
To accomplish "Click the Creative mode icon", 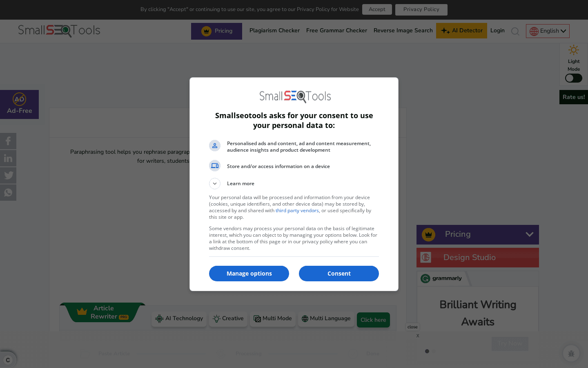I will [x=216, y=319].
